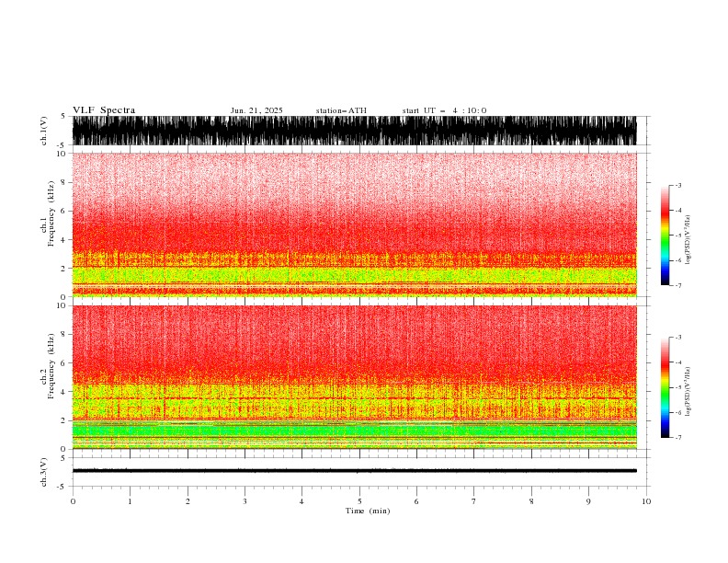Click the time axis tick label '3'

(x=245, y=501)
